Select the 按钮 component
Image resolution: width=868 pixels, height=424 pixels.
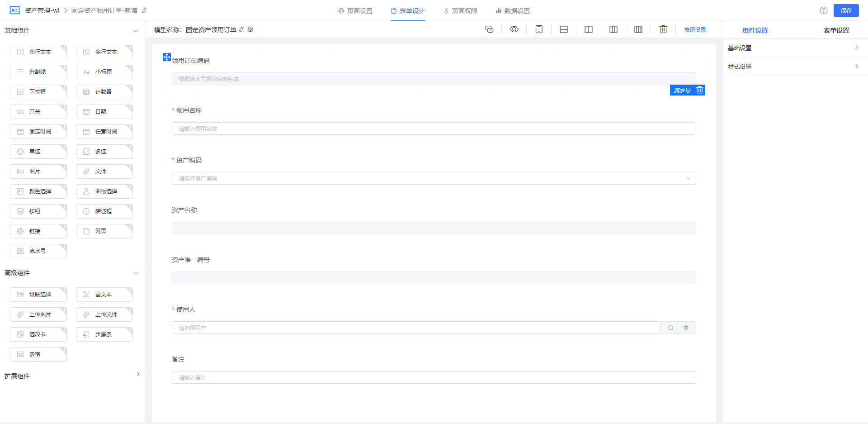(x=38, y=211)
